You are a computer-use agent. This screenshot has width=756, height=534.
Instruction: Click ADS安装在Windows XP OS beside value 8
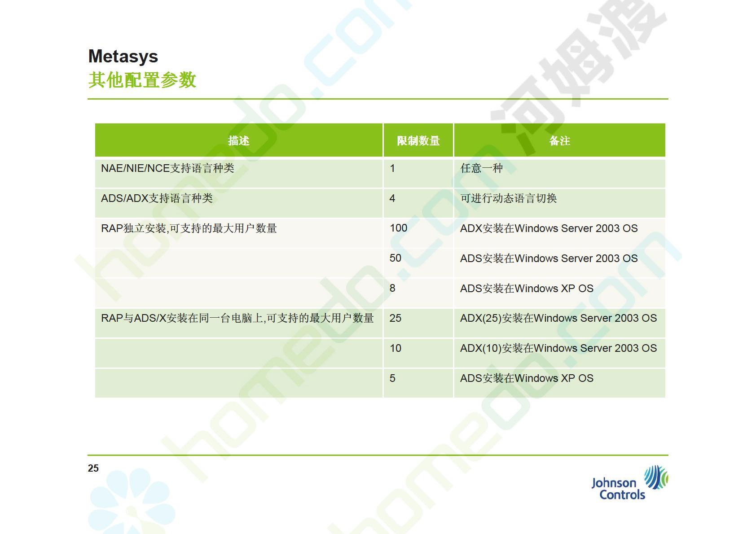coord(527,289)
